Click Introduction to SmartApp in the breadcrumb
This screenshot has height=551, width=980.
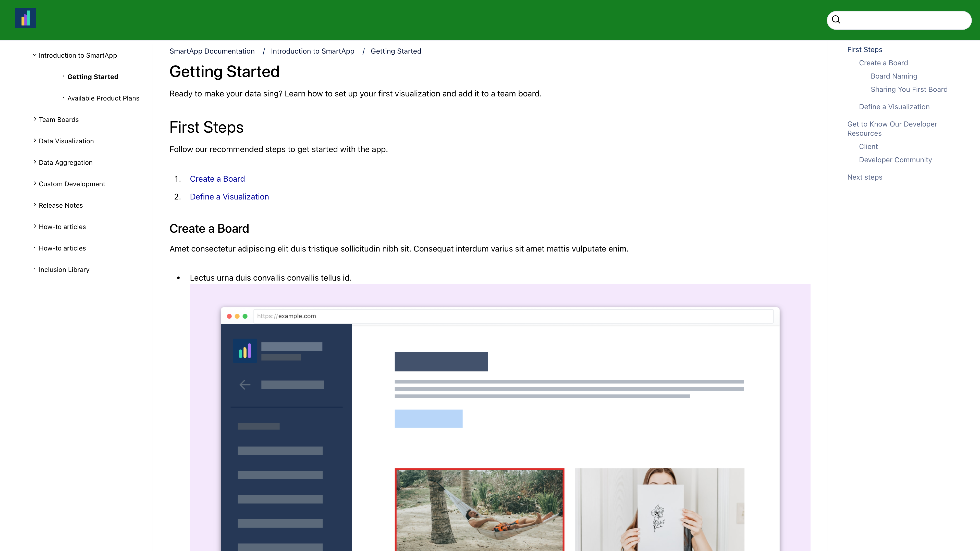pos(313,51)
